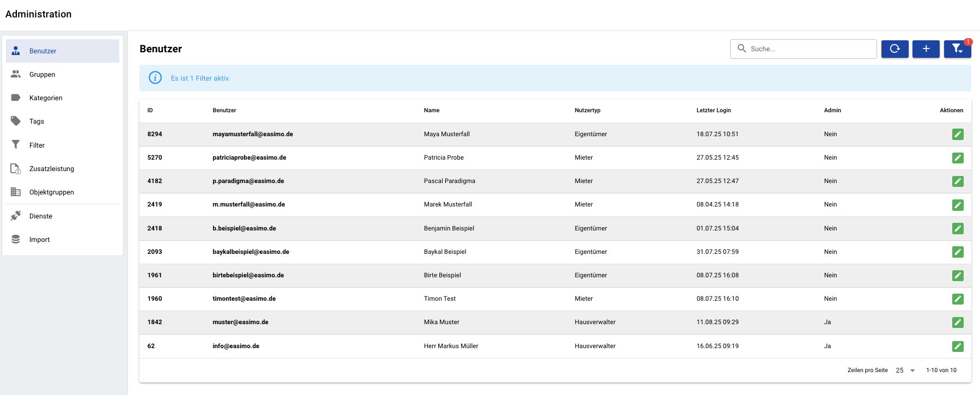Screen dimensions: 980x395
Task: Click the '1-10 von 10' pagination text
Action: pos(941,370)
